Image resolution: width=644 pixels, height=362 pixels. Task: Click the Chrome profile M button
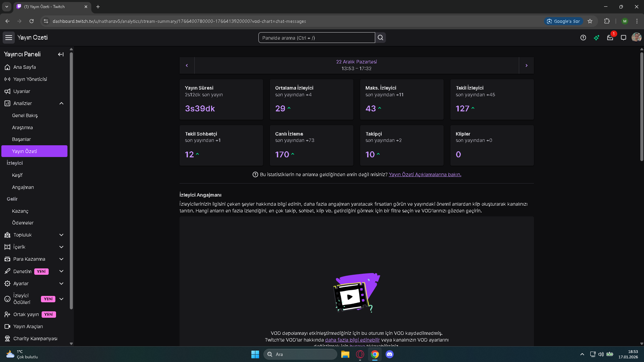coord(625,21)
